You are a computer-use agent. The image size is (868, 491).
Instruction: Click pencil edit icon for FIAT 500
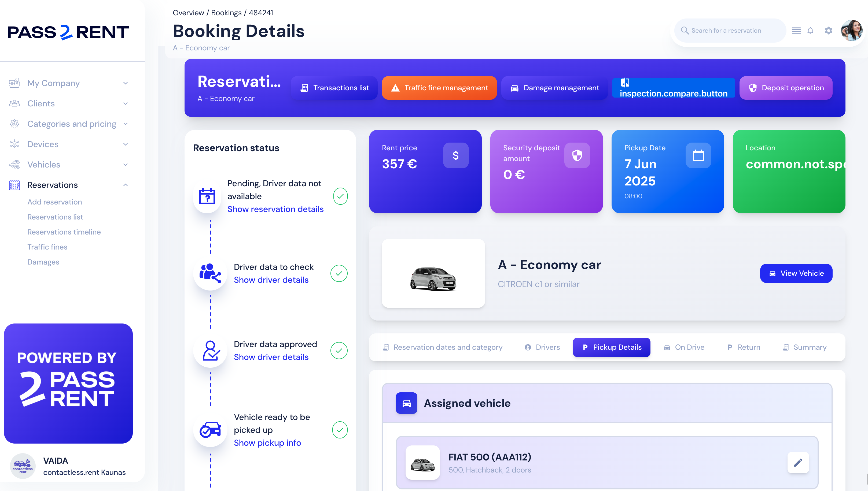[x=798, y=462]
